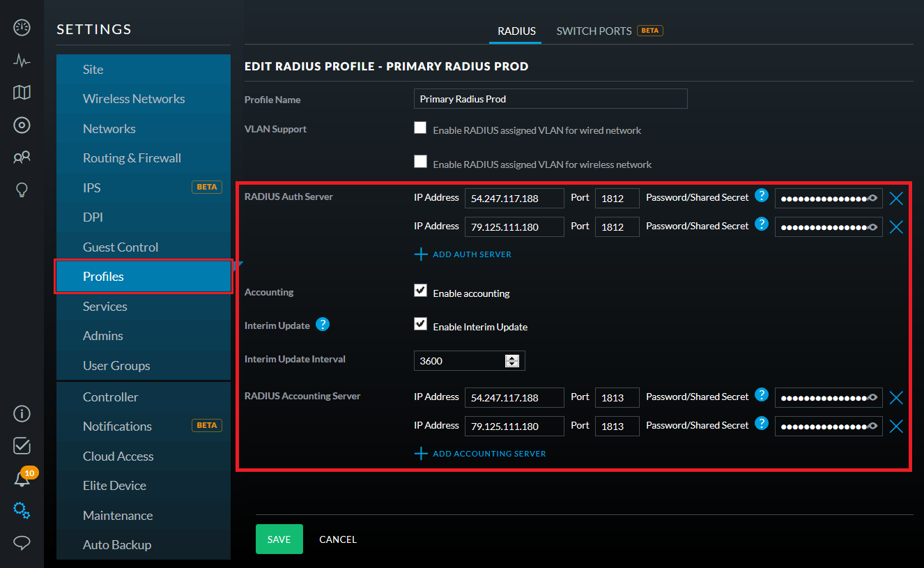Viewport: 924px width, 568px height.
Task: Open Admins settings section
Action: [x=144, y=336]
